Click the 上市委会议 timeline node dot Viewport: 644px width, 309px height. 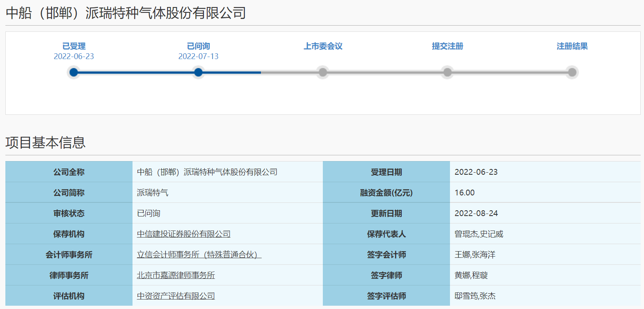(323, 72)
